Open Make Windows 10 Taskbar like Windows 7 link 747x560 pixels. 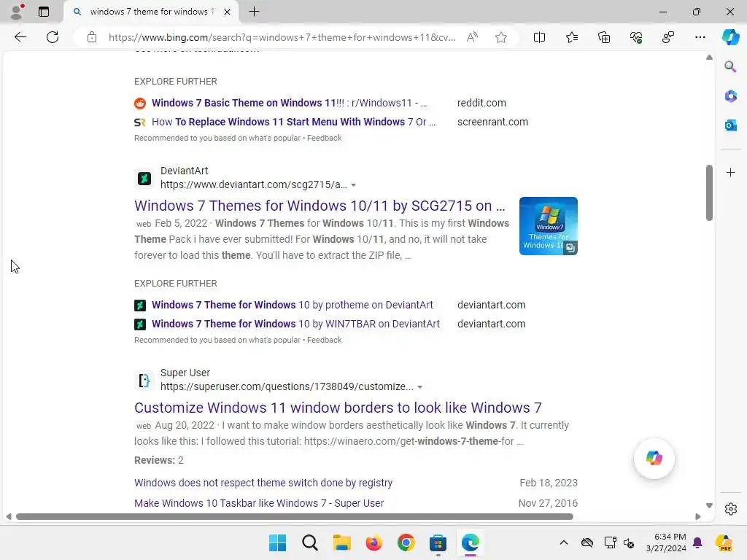tap(259, 503)
